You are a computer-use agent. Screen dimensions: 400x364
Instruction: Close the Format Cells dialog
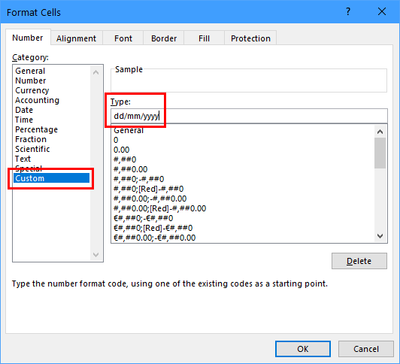point(382,12)
